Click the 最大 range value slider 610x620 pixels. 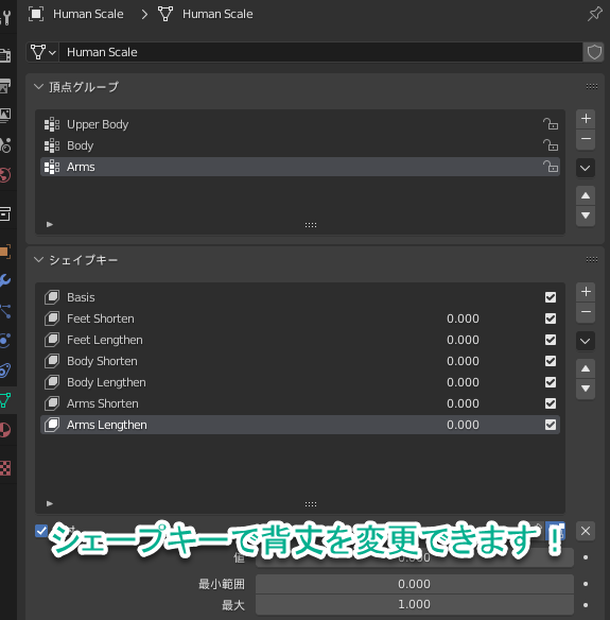click(x=414, y=605)
